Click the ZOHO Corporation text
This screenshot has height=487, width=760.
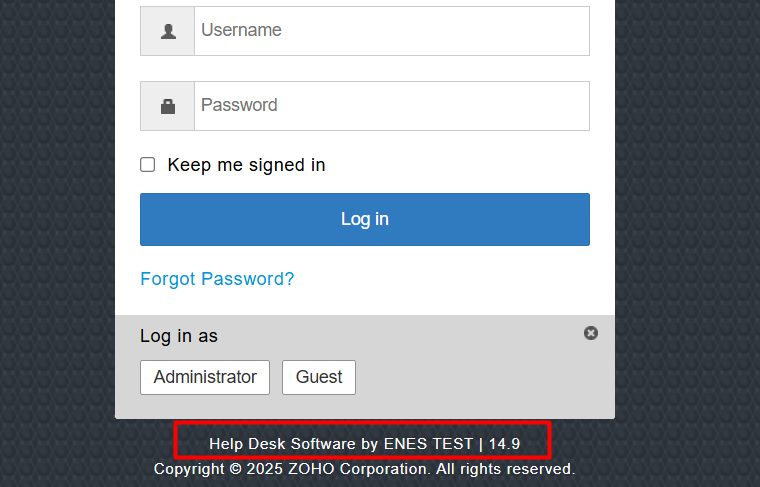pyautogui.click(x=359, y=469)
